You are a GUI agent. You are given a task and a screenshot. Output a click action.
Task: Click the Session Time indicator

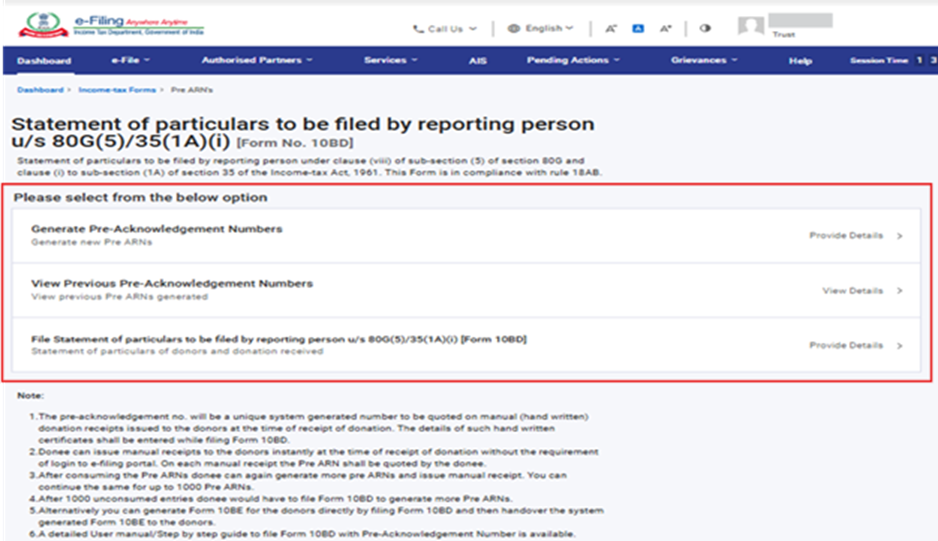pos(893,60)
